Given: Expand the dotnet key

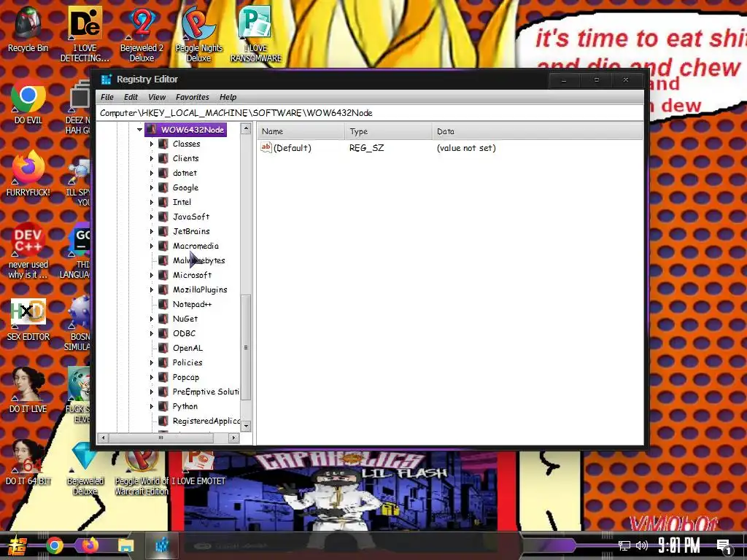Looking at the screenshot, I should [x=152, y=173].
